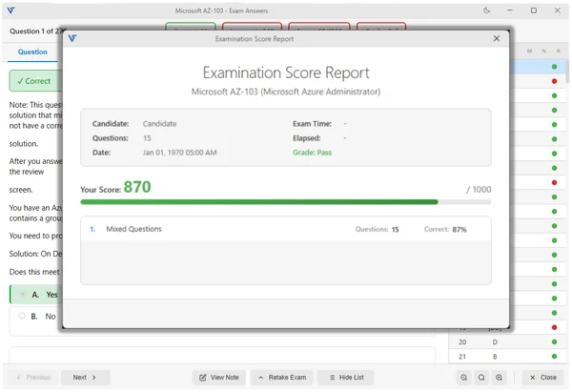Viewport: 572px width, 392px height.
Task: Select row 21 with answer B
Action: point(507,356)
